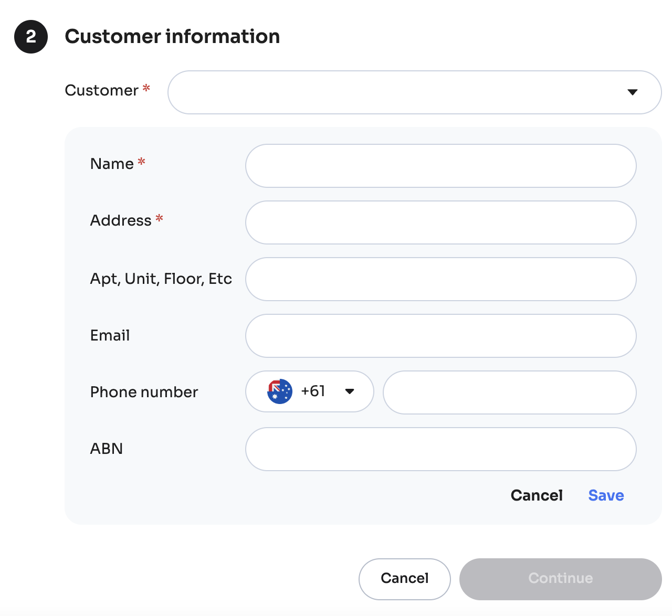Click the Customer information heading

(x=172, y=37)
